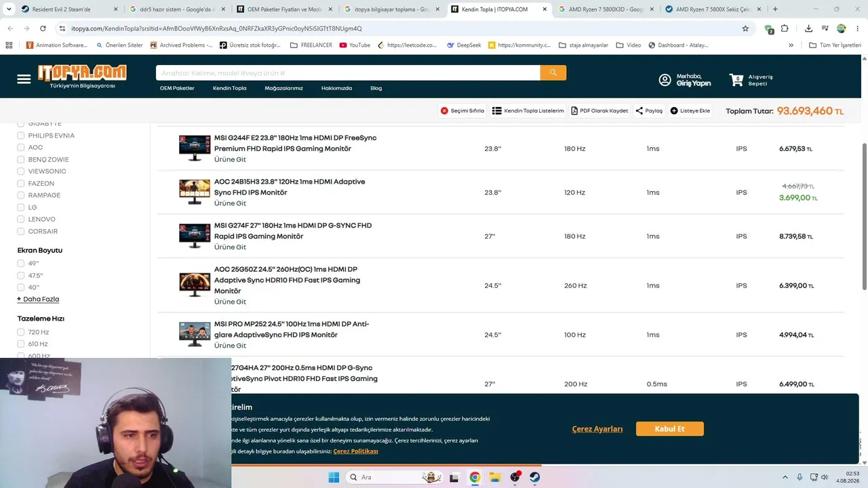Viewport: 868px width, 488px height.
Task: Open the Video bookmark folder
Action: [629, 45]
